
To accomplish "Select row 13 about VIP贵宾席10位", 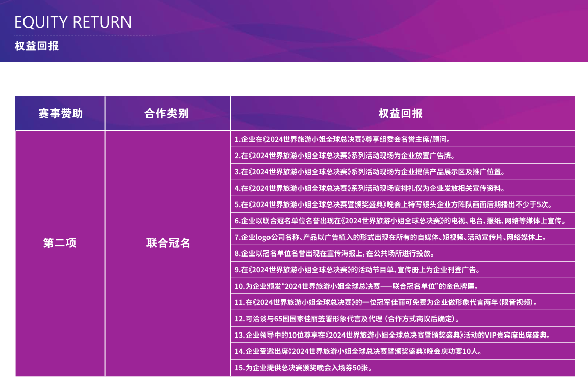I will 403,335.
